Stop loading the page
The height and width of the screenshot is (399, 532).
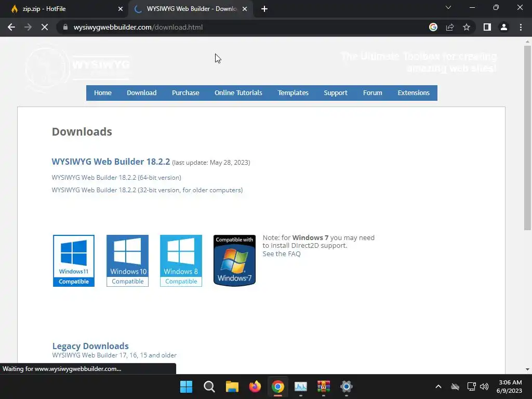(45, 27)
